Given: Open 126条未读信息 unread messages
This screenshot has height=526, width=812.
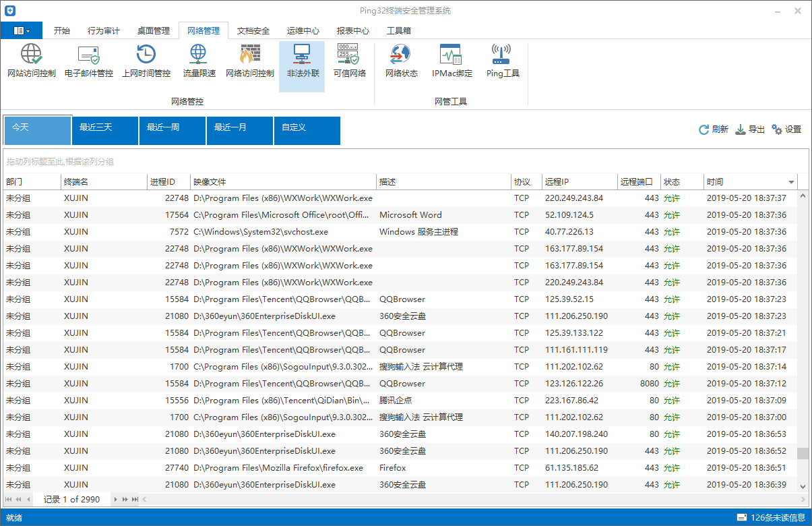Looking at the screenshot, I should tap(770, 517).
